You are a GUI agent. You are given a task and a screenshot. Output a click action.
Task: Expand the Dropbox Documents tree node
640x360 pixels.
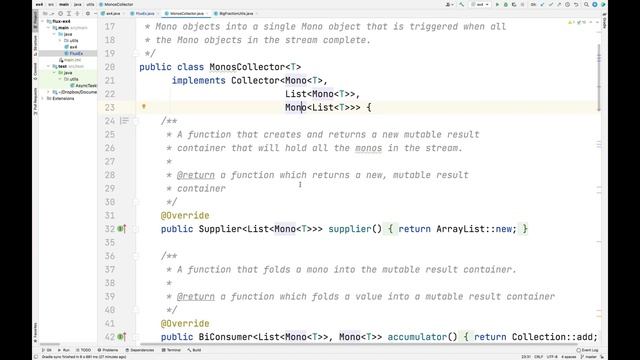tap(49, 92)
